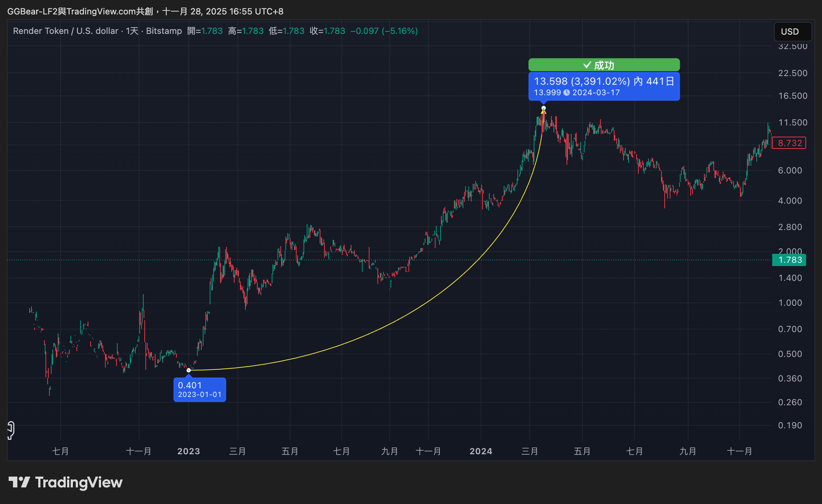The width and height of the screenshot is (822, 504).
Task: Click the TradingView logo icon
Action: pyautogui.click(x=19, y=482)
